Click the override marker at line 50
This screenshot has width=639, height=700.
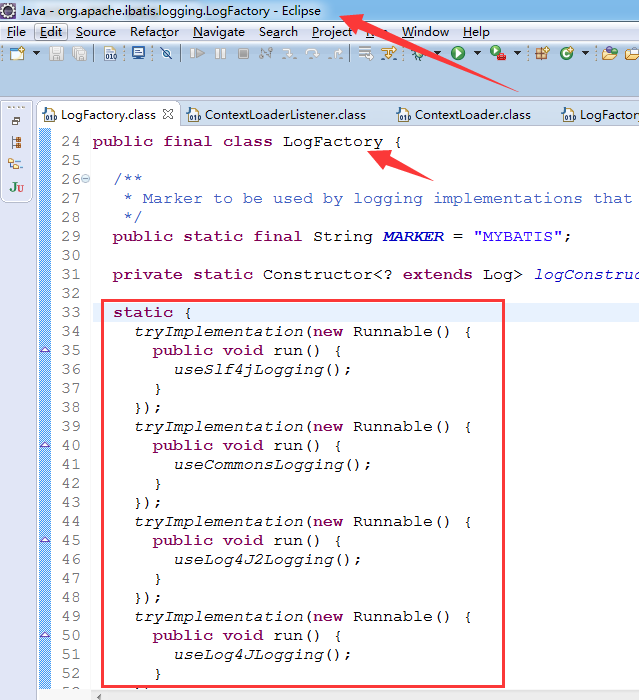(45, 635)
